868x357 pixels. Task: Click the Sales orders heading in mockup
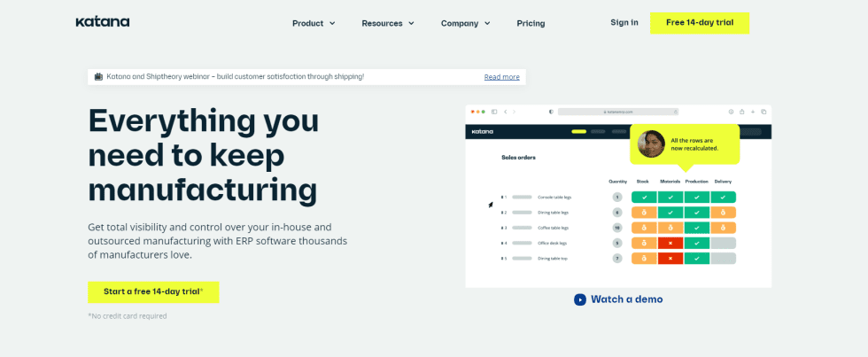click(518, 157)
